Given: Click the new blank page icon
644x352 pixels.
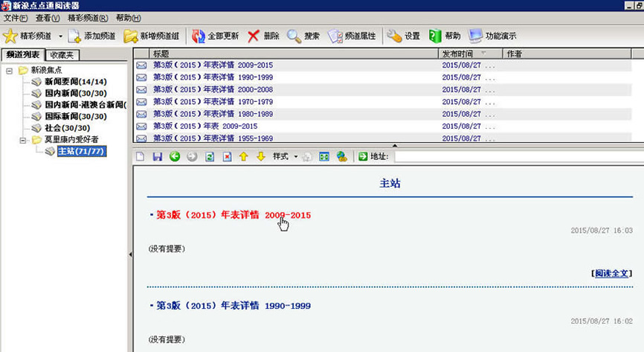Looking at the screenshot, I should point(141,157).
